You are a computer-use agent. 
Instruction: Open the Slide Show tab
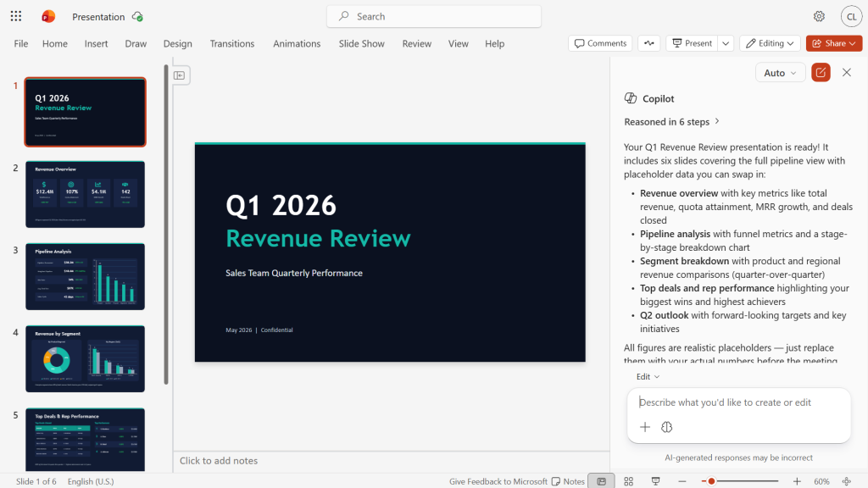pyautogui.click(x=361, y=44)
